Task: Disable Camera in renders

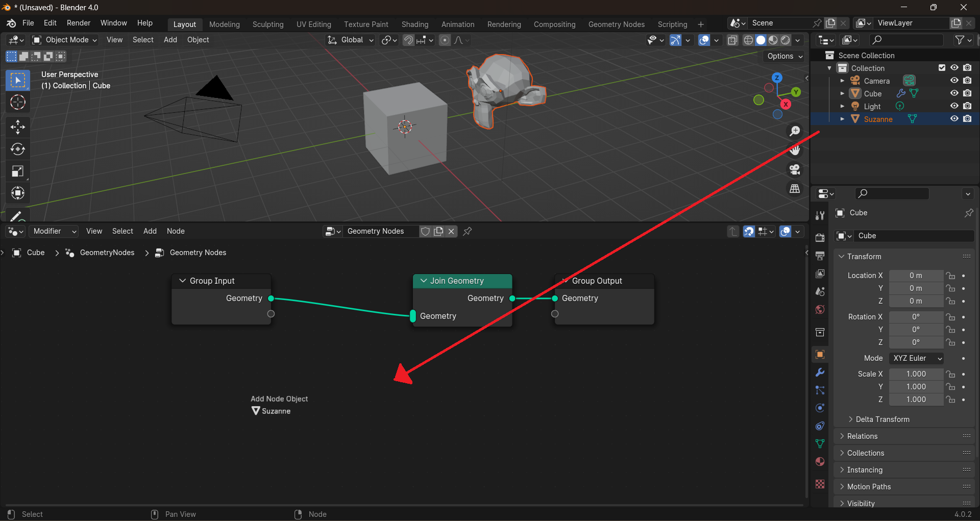Action: coord(967,81)
